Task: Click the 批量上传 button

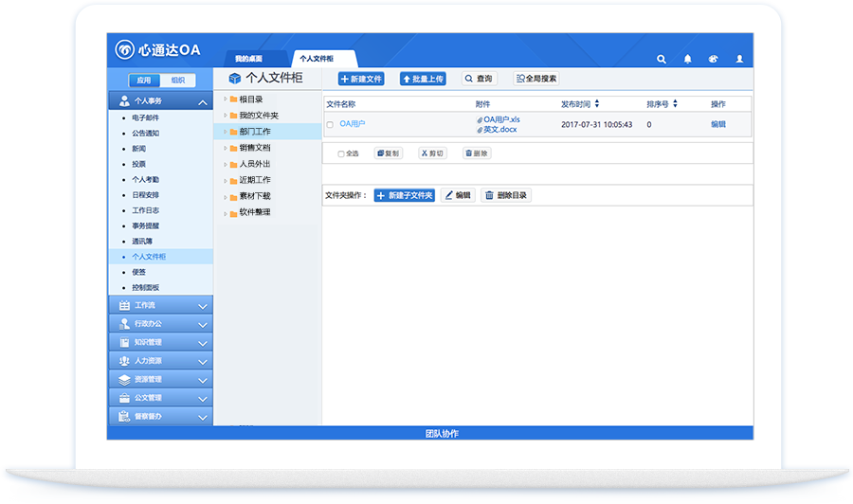Action: (x=424, y=79)
